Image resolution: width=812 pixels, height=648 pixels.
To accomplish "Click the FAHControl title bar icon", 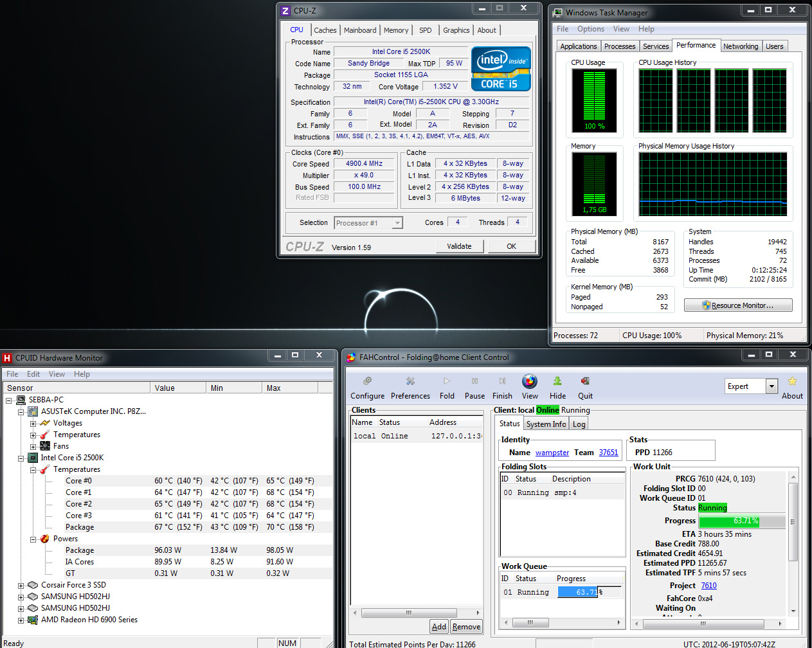I will [351, 357].
